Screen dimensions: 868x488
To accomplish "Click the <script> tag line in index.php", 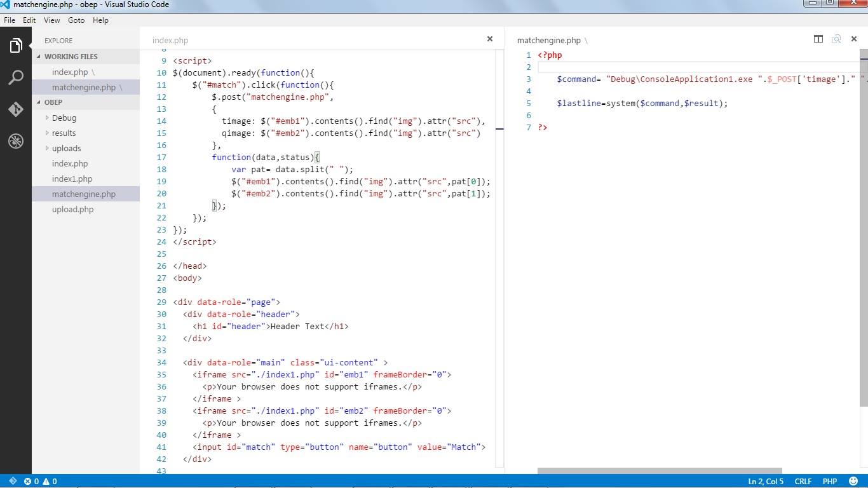I will 193,60.
